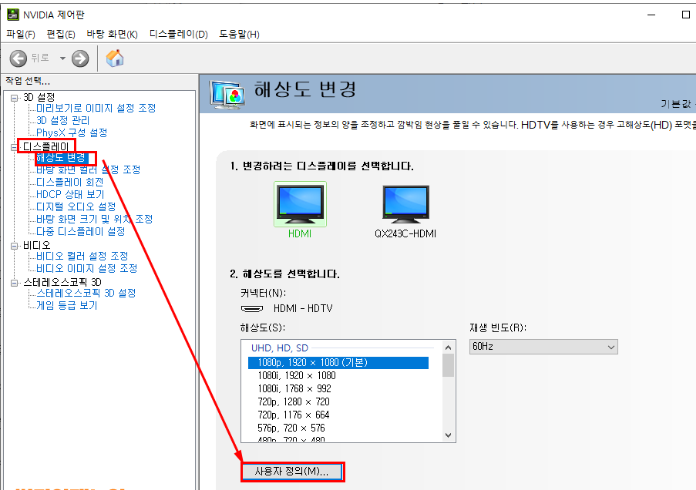Screen dimensions: 696x490
Task: Click the 스테레오스코픽 3D category label
Action: pos(62,283)
